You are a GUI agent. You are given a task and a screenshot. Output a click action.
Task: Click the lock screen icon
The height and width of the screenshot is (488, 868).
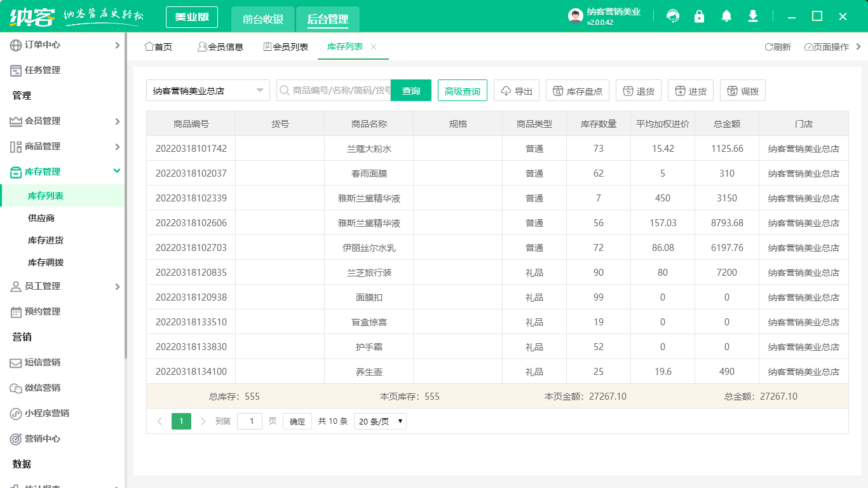(x=700, y=17)
